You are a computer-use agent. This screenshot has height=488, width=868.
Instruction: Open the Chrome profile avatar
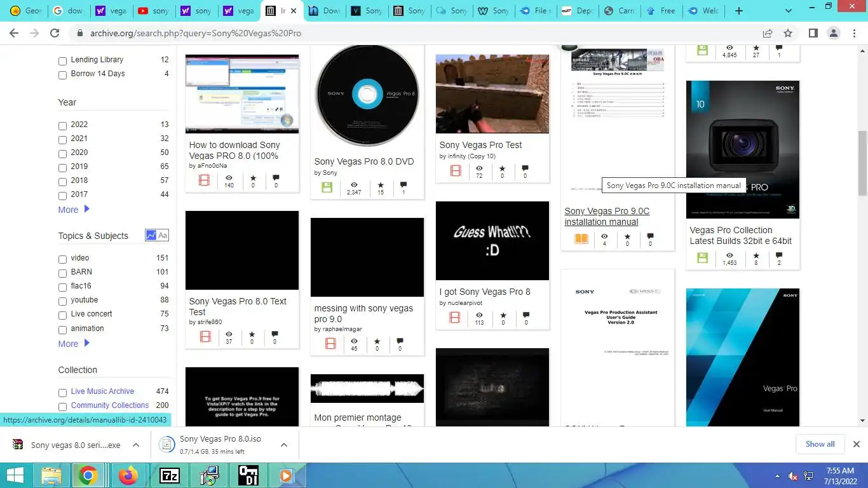[835, 33]
